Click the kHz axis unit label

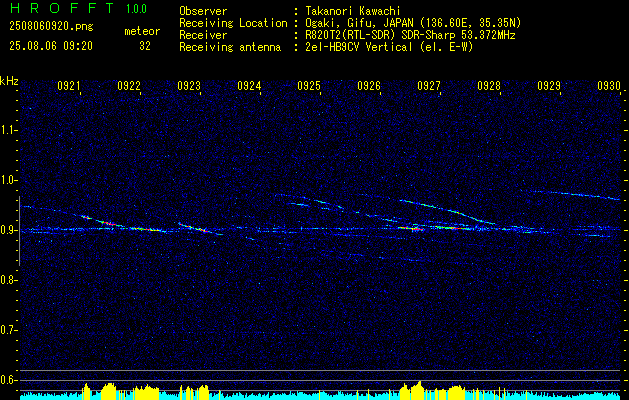tap(9, 81)
